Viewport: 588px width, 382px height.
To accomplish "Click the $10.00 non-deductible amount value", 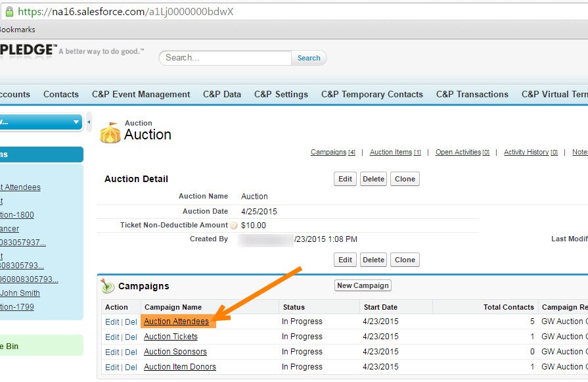I will (253, 226).
